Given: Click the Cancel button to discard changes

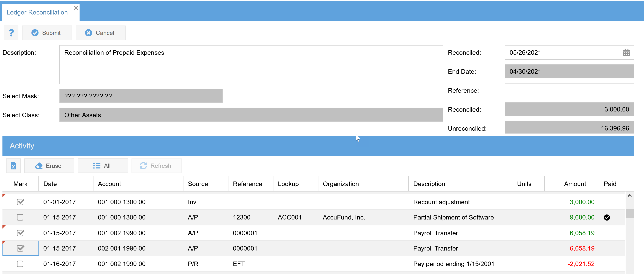Looking at the screenshot, I should click(99, 32).
